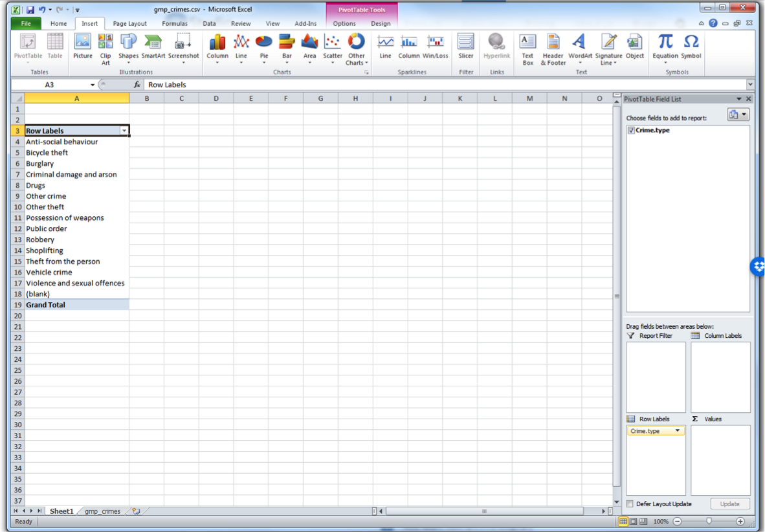
Task: Open the Row Labels filter dropdown
Action: pos(124,131)
